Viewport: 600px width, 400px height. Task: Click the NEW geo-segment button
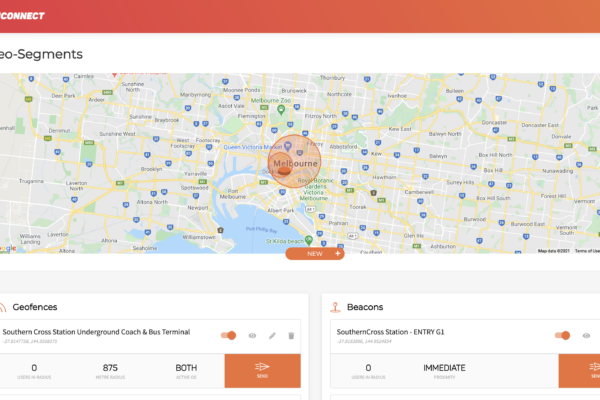[315, 253]
